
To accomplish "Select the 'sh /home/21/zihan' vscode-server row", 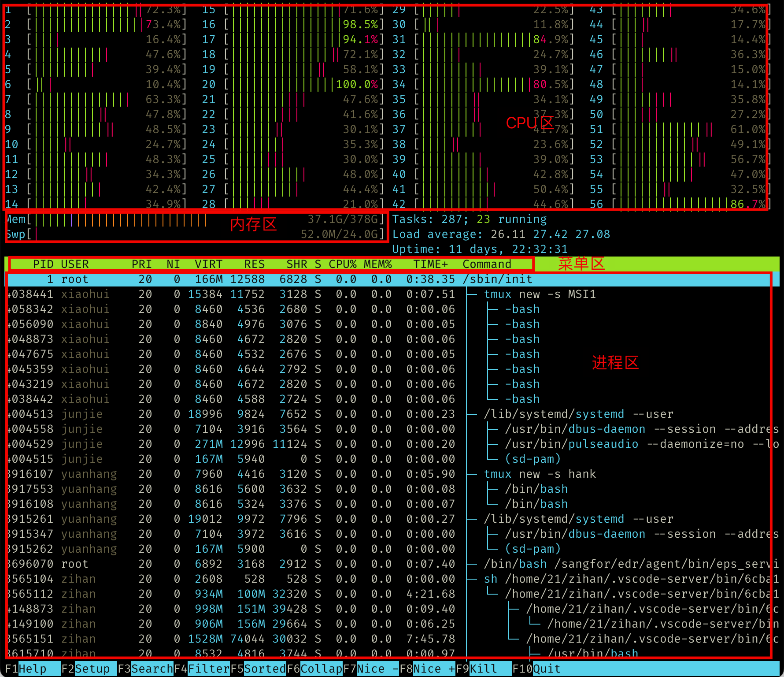I will 392,579.
